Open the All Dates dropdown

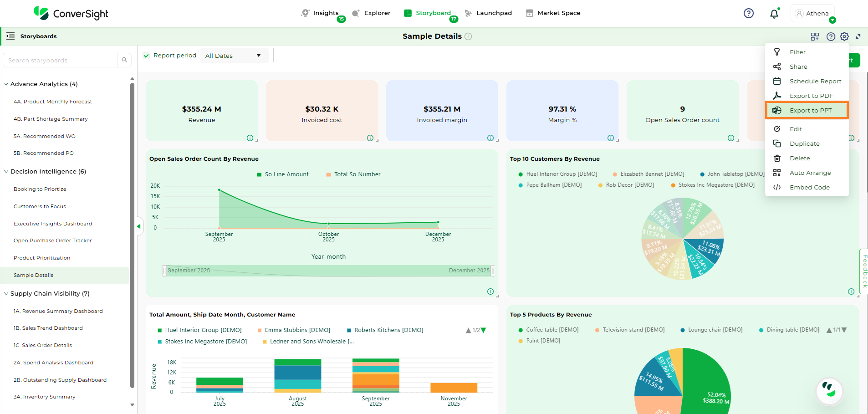pyautogui.click(x=233, y=56)
